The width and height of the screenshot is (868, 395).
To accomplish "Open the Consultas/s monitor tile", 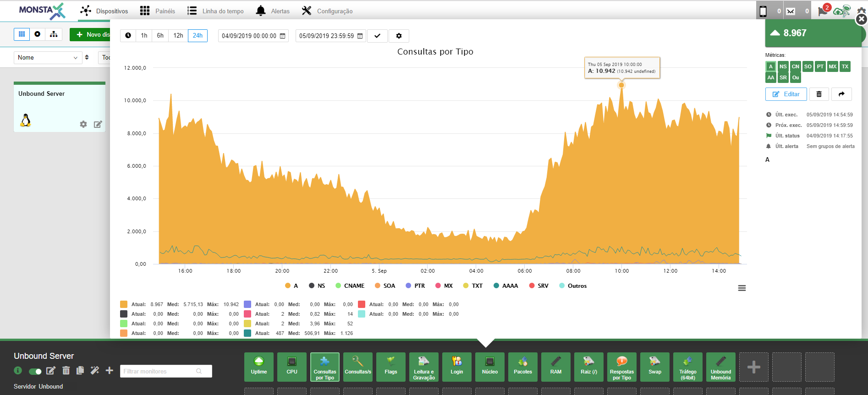I will 358,367.
